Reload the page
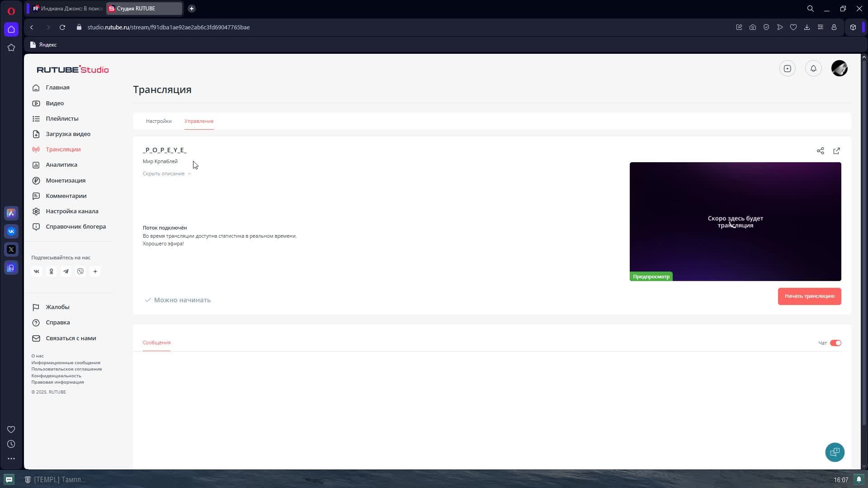 tap(62, 28)
